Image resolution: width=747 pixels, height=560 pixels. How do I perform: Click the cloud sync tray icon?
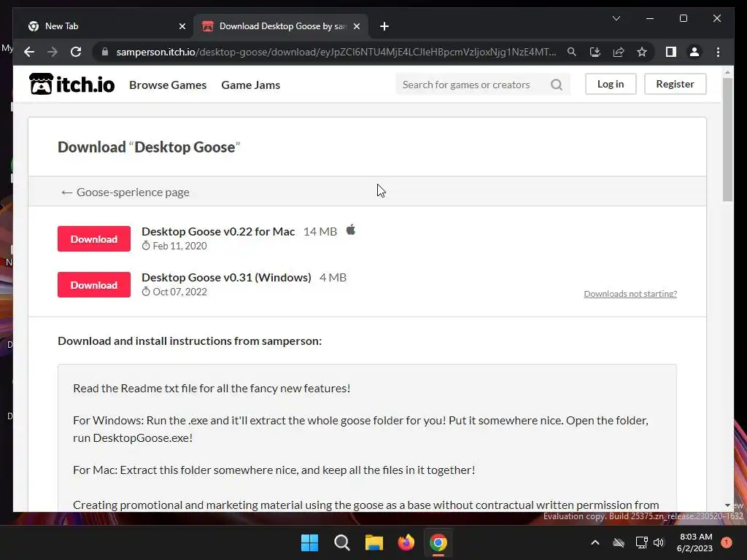click(x=619, y=542)
